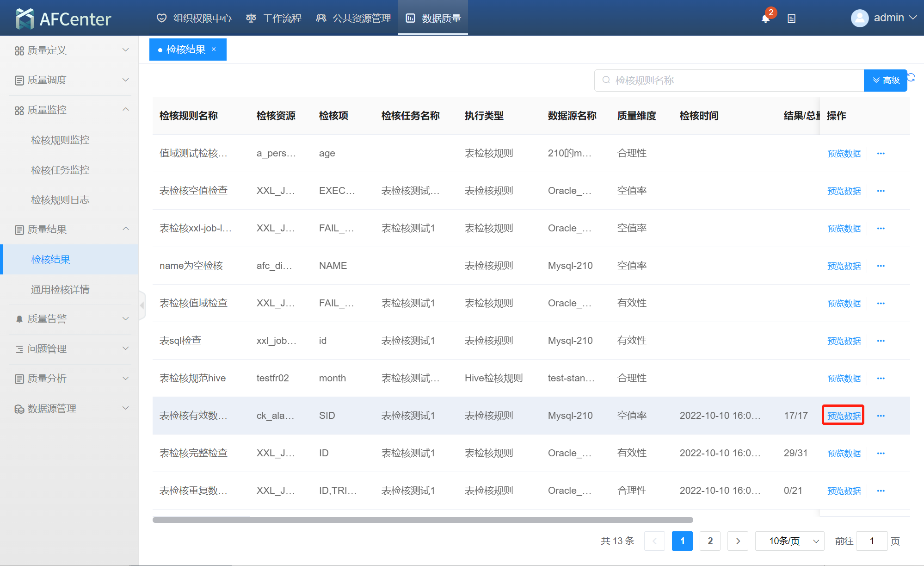
Task: Click the document icon beside notification bell
Action: tap(791, 19)
